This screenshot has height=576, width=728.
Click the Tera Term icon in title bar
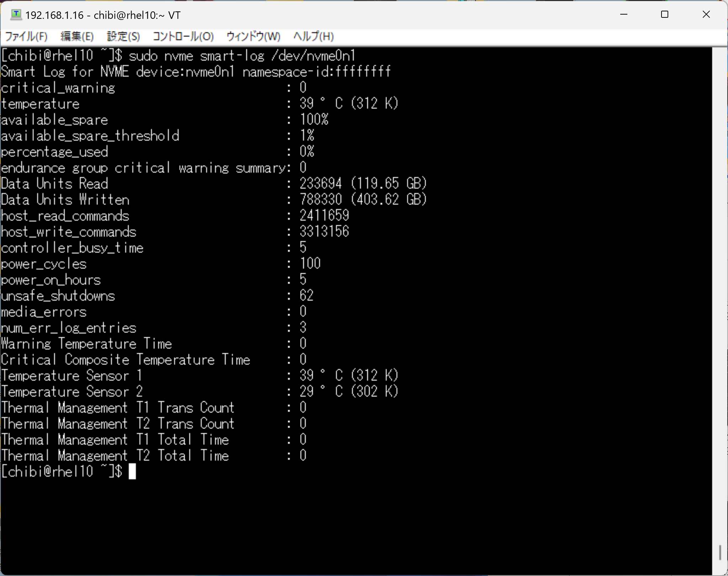(x=16, y=15)
